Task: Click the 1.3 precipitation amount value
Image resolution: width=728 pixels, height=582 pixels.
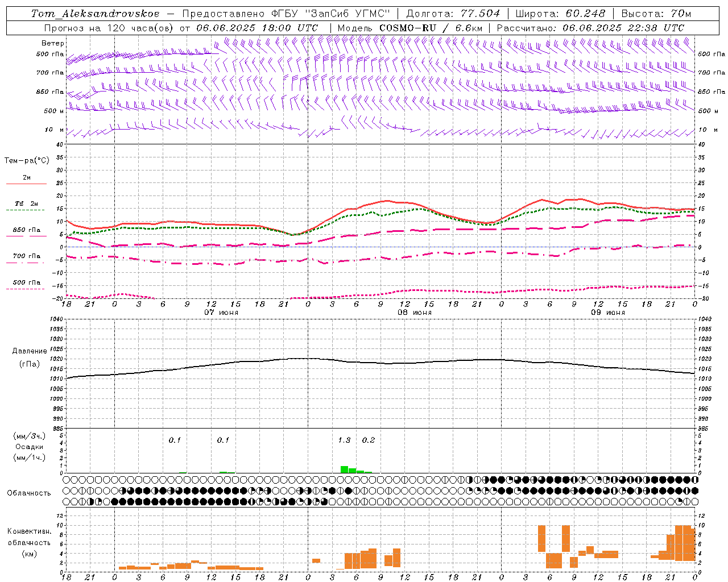Action: 344,440
